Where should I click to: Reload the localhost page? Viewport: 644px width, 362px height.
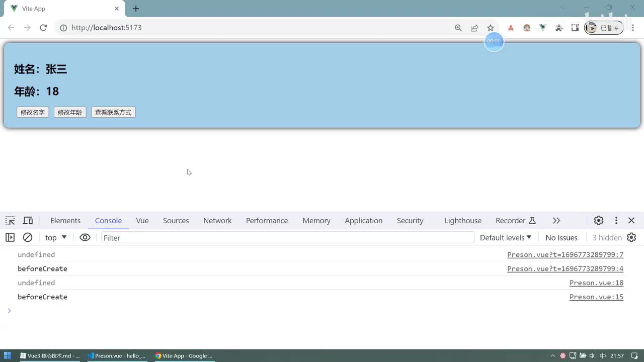[x=43, y=28]
